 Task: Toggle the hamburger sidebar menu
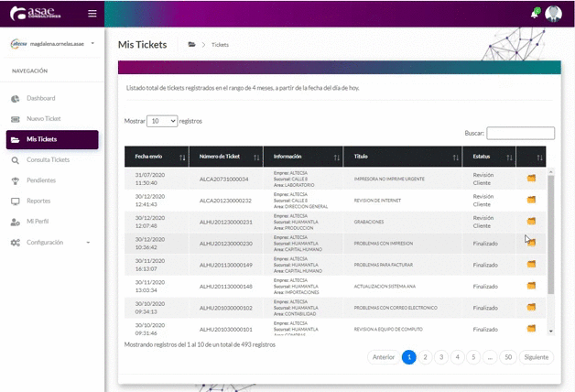[92, 13]
